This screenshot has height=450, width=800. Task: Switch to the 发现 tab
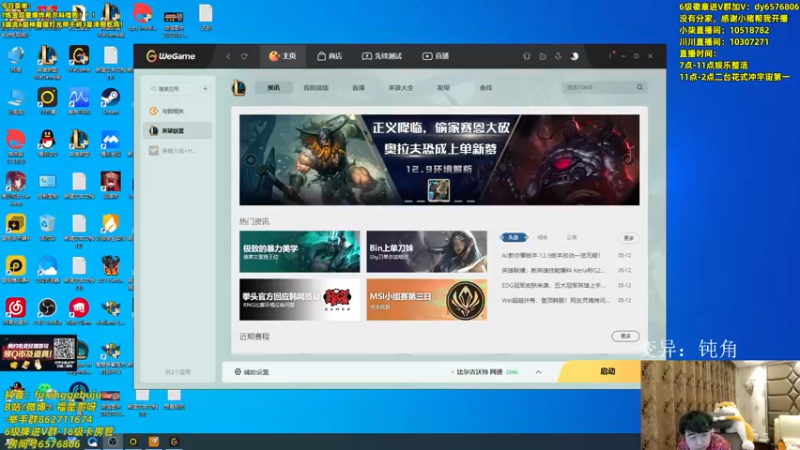pyautogui.click(x=443, y=88)
